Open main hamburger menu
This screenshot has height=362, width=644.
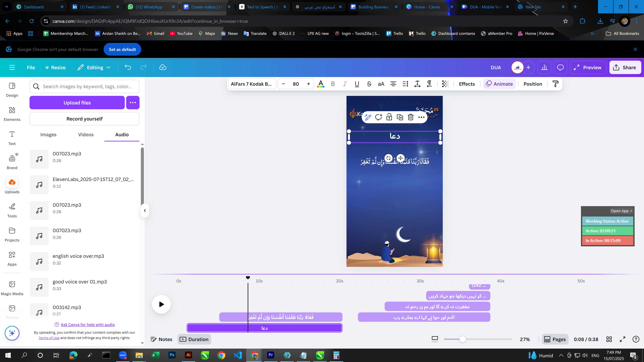(12, 67)
